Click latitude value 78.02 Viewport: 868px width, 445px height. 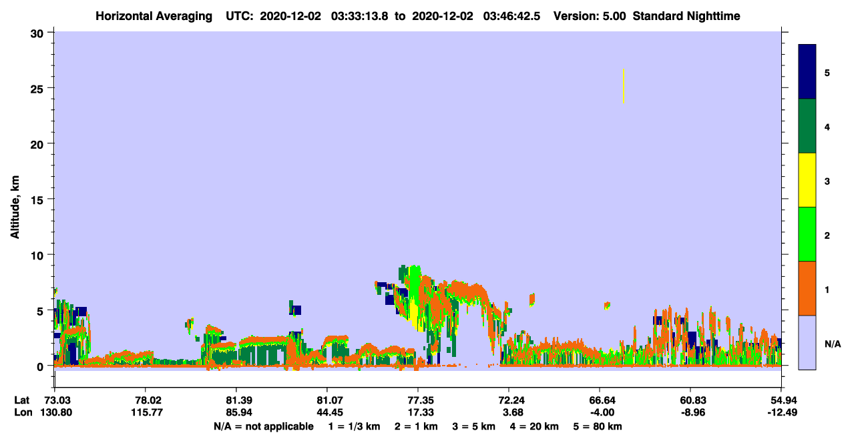pos(145,400)
